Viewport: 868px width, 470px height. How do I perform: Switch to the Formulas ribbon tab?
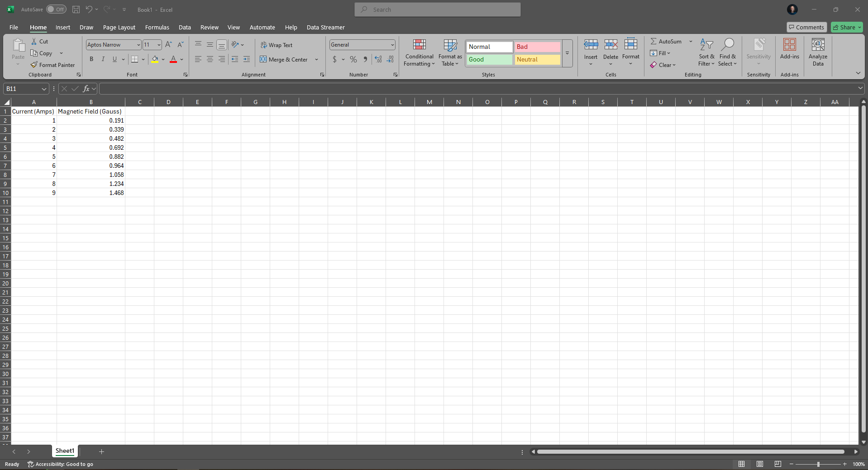click(x=157, y=27)
